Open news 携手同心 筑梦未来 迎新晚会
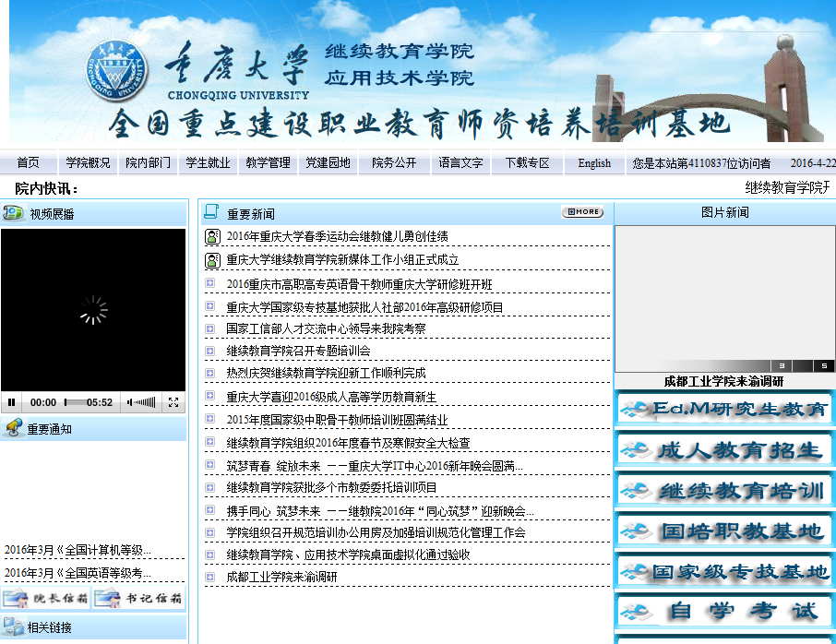The image size is (836, 644). click(380, 511)
